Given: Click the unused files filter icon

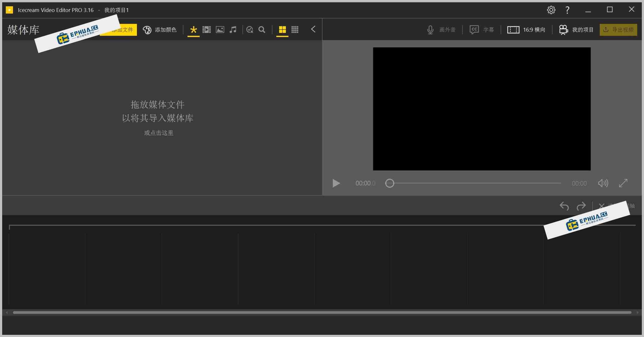Looking at the screenshot, I should coord(249,29).
